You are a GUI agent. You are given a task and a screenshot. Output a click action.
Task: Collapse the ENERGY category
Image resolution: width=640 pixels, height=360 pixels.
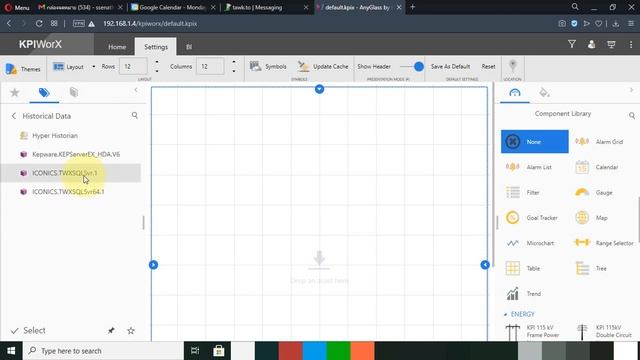coord(505,314)
